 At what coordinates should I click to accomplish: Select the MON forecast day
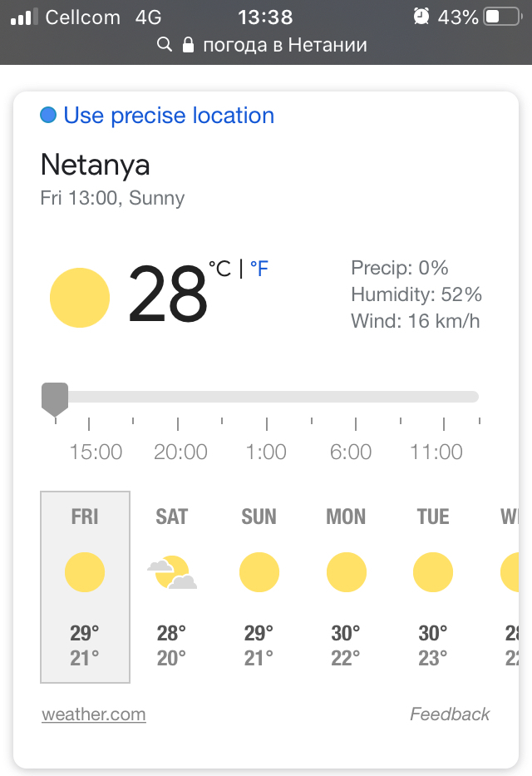click(346, 587)
